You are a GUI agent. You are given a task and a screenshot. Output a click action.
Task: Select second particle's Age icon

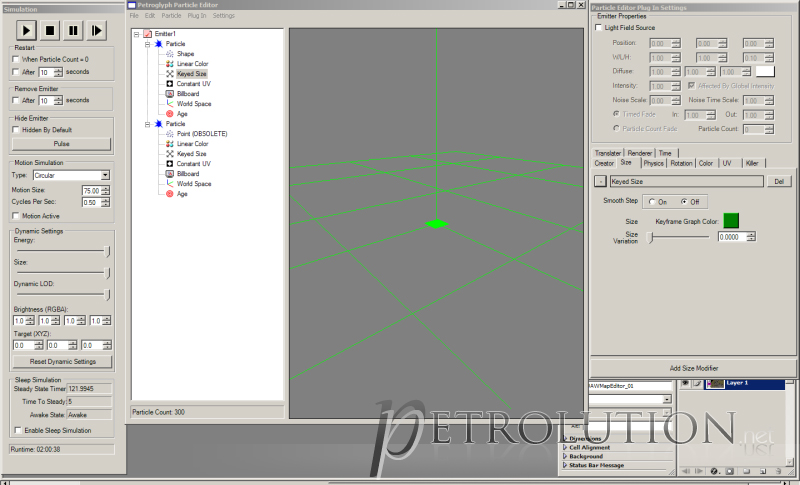(170, 194)
